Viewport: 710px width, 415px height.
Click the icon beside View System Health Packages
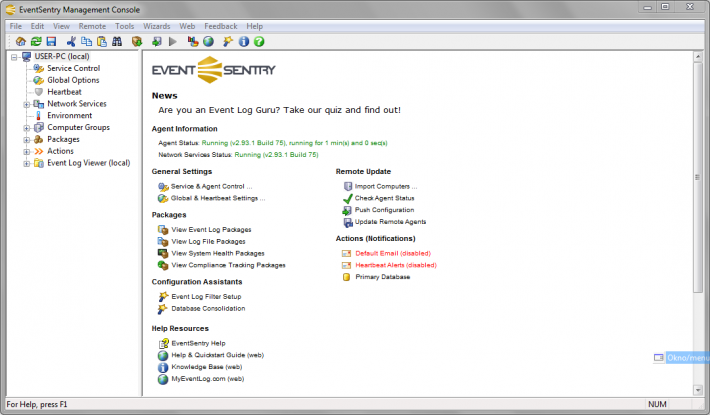[163, 253]
